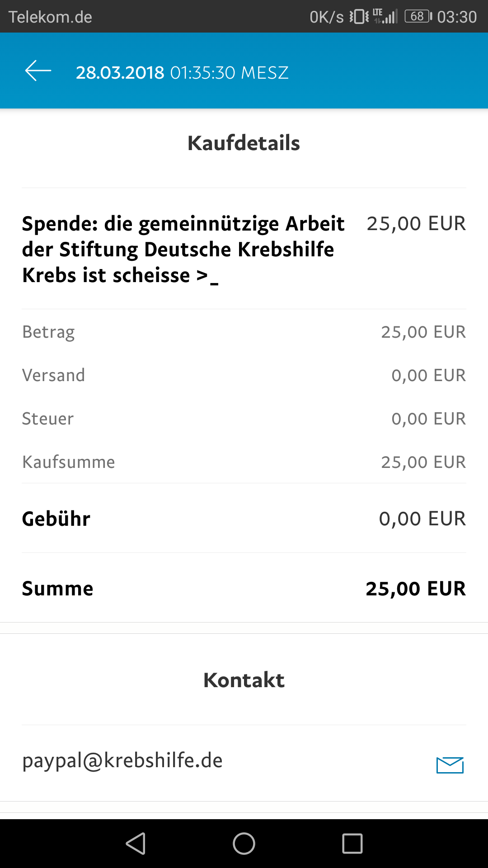Viewport: 488px width, 868px height.
Task: Tap the vibrate mode status icon
Action: tap(359, 17)
